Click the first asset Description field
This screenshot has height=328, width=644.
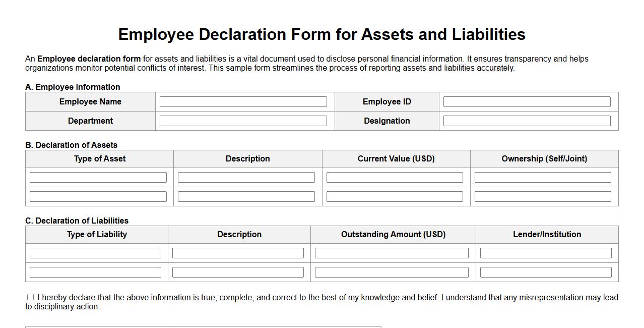click(245, 177)
